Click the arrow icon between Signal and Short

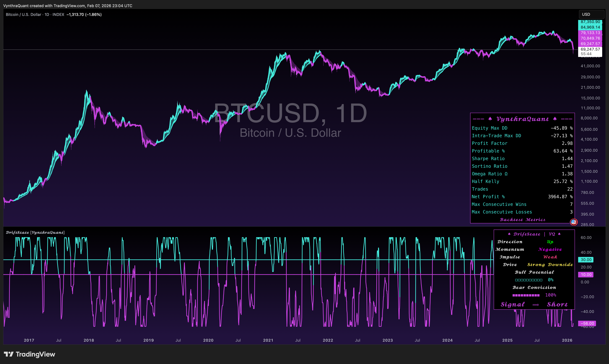tap(536, 305)
